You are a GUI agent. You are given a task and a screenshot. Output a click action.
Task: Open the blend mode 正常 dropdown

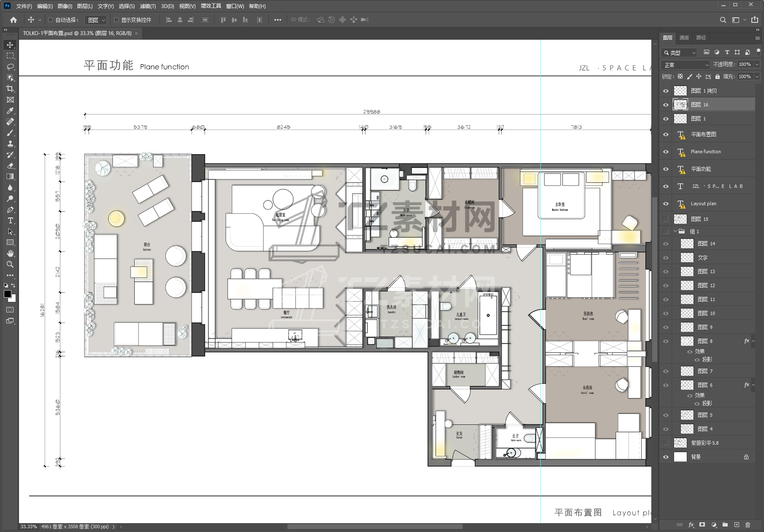pos(686,65)
